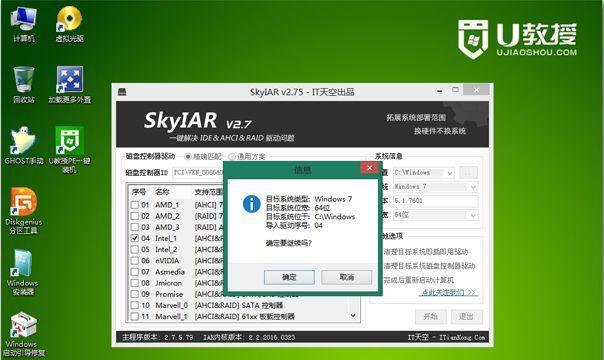Click the driver list scroll-down arrow
This screenshot has height=360, width=604.
pyautogui.click(x=353, y=316)
